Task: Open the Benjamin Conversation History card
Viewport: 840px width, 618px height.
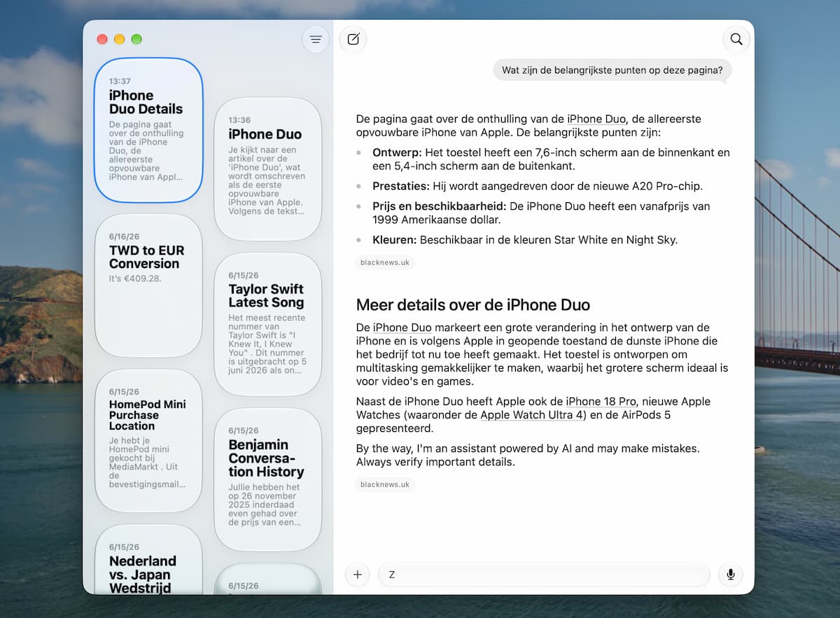Action: (268, 479)
